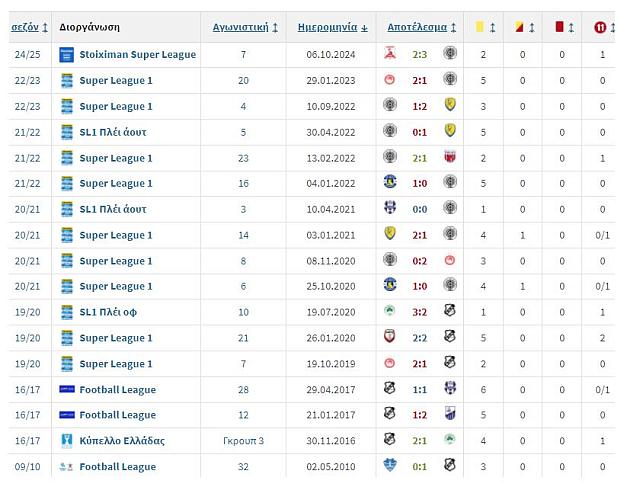This screenshot has height=490, width=640.
Task: Open home team crest in 06.10.2024 match
Action: click(390, 53)
